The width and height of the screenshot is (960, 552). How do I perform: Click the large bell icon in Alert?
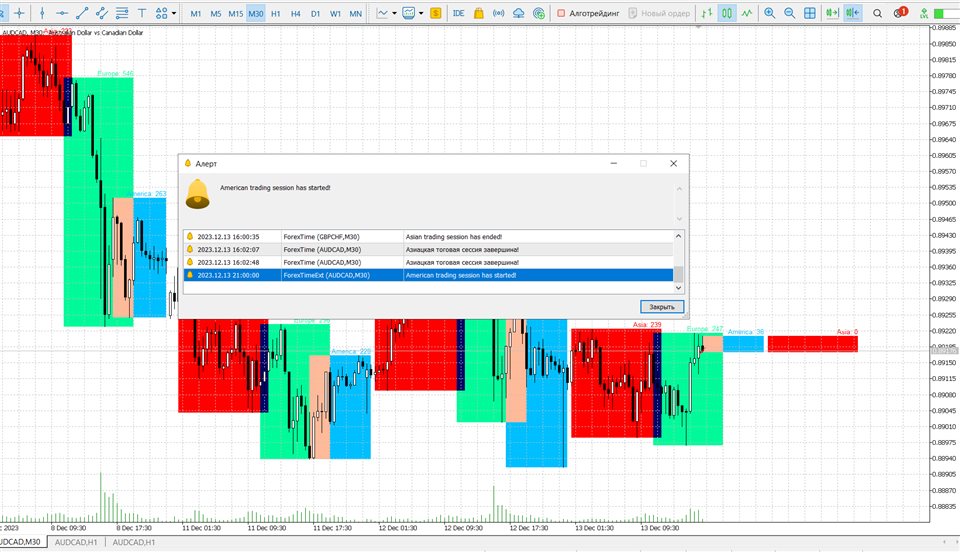198,194
